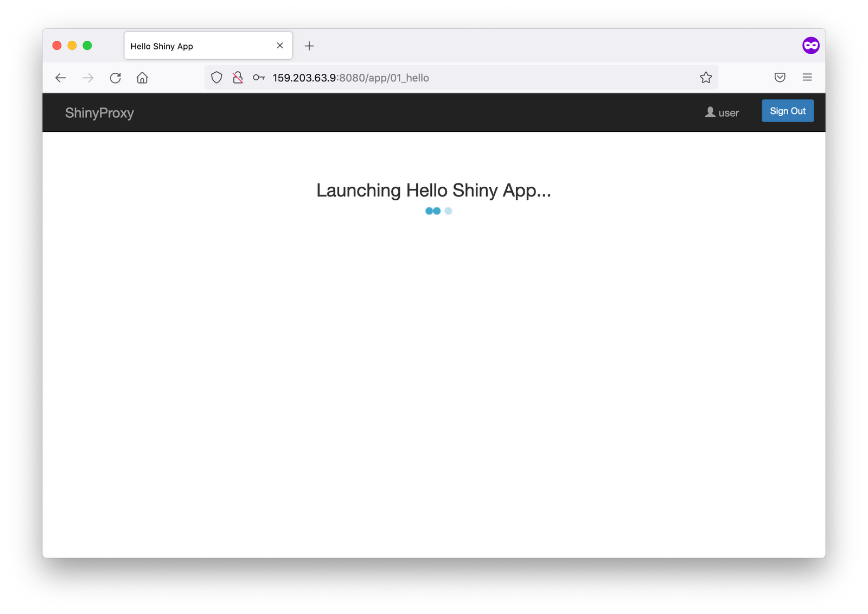
Task: Open a new browser tab
Action: click(x=309, y=46)
